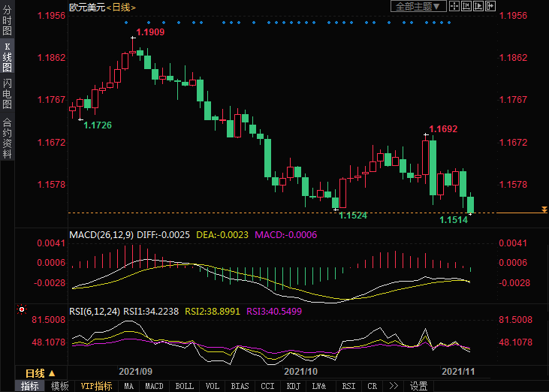Image resolution: width=549 pixels, height=392 pixels.
Task: Open the 合约资料 side tab
Action: click(x=7, y=138)
